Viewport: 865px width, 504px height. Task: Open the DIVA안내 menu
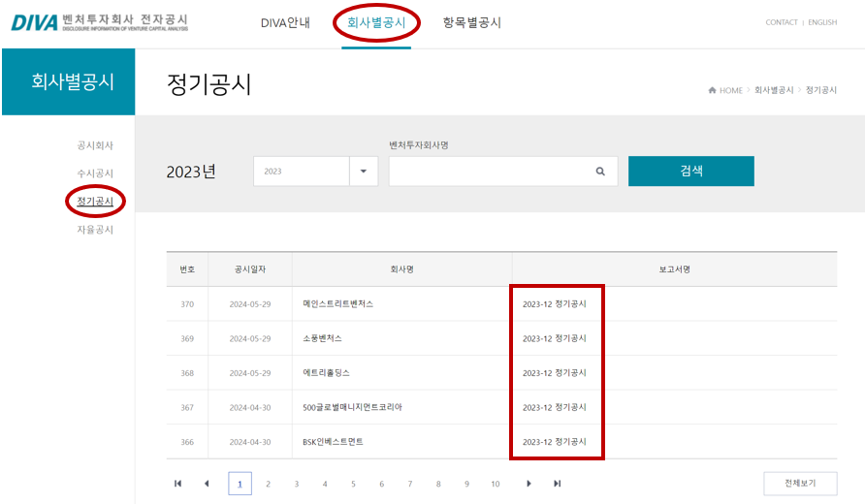coord(285,22)
